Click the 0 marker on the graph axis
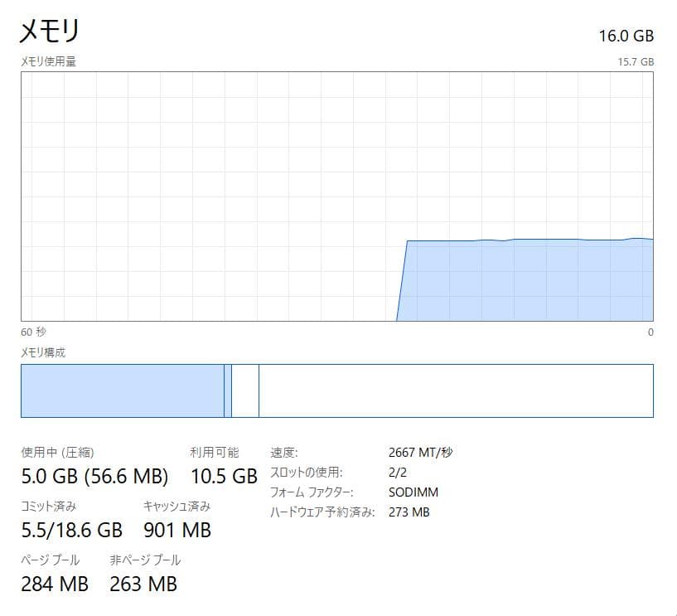 pyautogui.click(x=653, y=331)
